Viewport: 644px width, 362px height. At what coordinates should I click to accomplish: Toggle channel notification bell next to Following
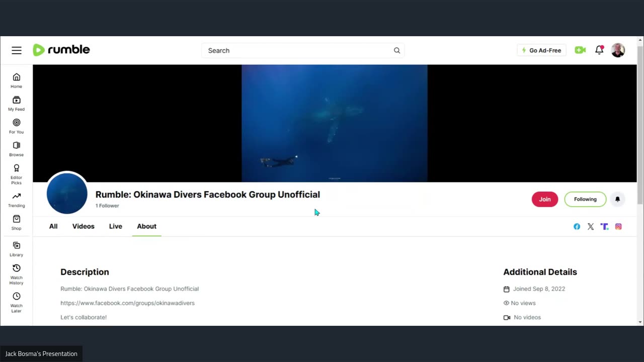(618, 199)
